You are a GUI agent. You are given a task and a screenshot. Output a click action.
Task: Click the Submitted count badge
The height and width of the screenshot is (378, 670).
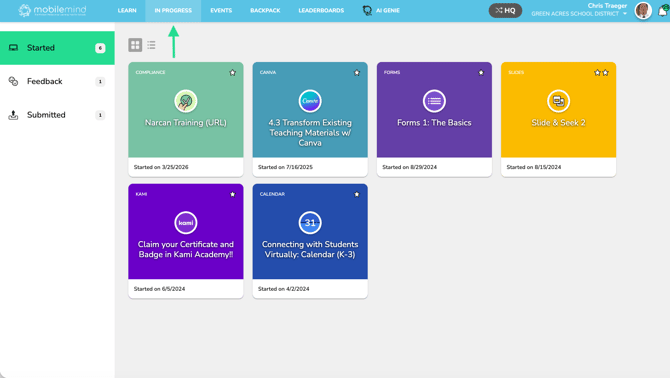[x=100, y=115]
